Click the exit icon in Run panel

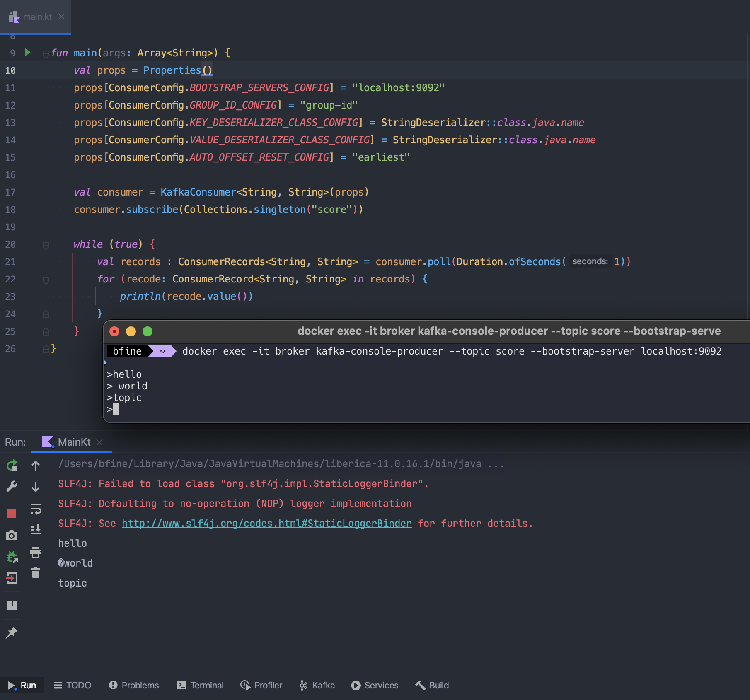12,578
